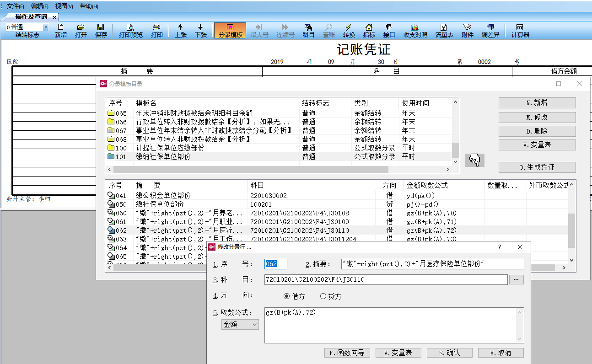Click the 新增 new voucher toolbar icon
Screen dimensions: 592x364
(60, 31)
